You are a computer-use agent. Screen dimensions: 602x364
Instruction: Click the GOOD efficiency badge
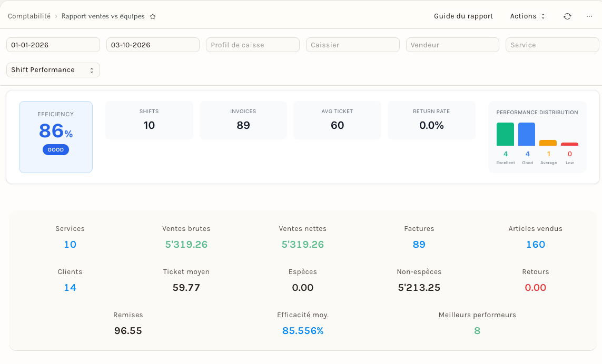(56, 149)
